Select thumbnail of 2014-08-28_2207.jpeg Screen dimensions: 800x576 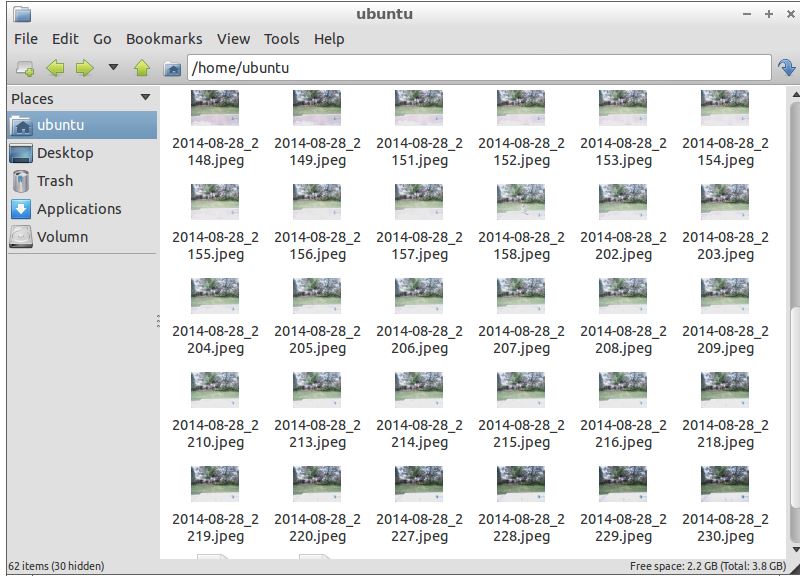tap(521, 295)
